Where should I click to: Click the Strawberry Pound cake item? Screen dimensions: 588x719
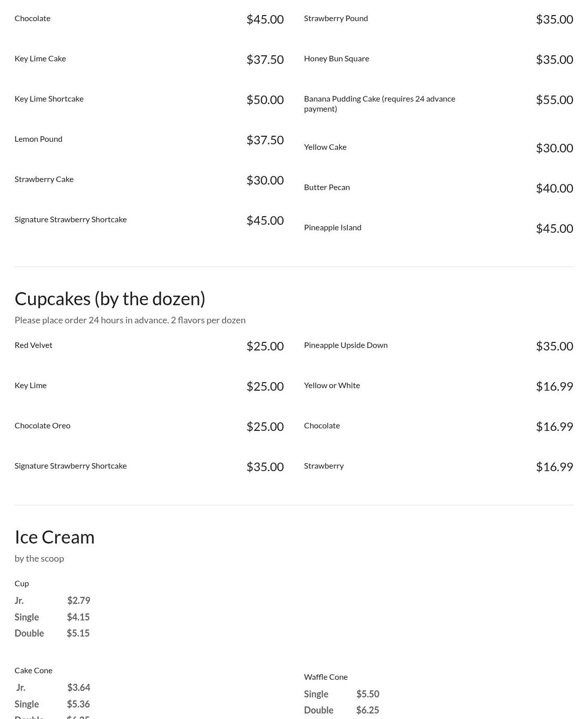click(336, 19)
